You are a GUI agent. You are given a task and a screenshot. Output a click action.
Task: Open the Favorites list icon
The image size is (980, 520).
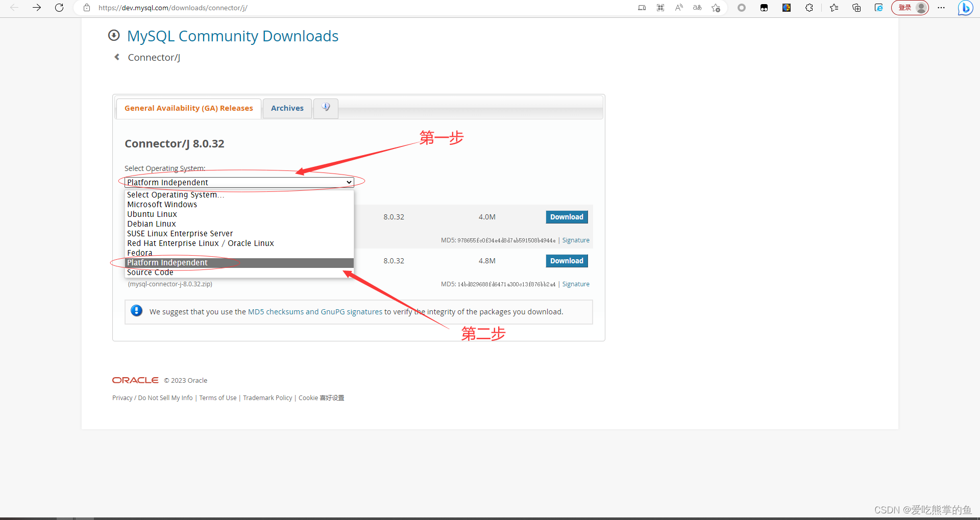click(834, 8)
